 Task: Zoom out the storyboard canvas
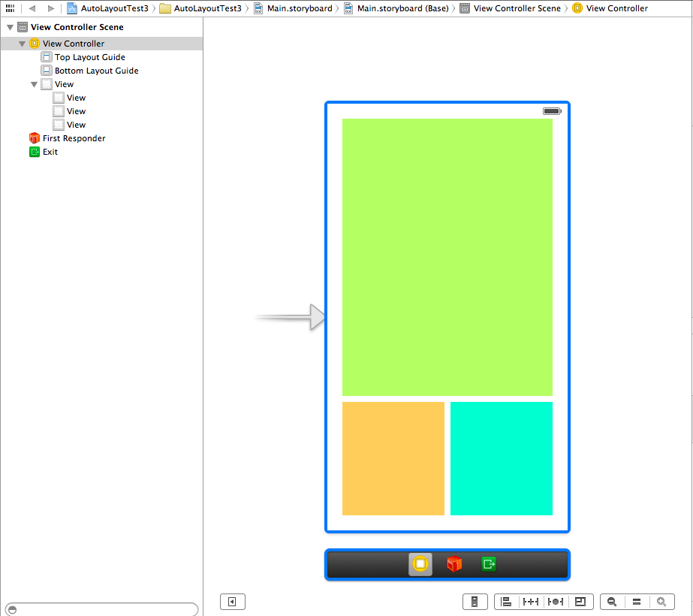[x=612, y=602]
